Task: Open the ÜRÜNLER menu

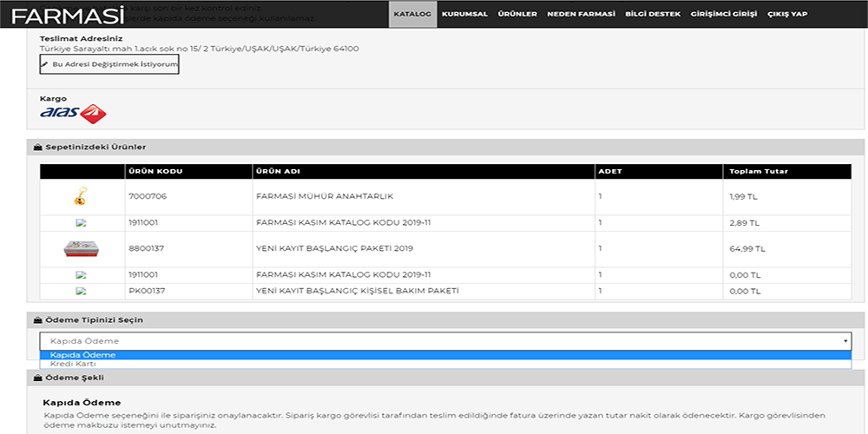Action: [x=517, y=15]
